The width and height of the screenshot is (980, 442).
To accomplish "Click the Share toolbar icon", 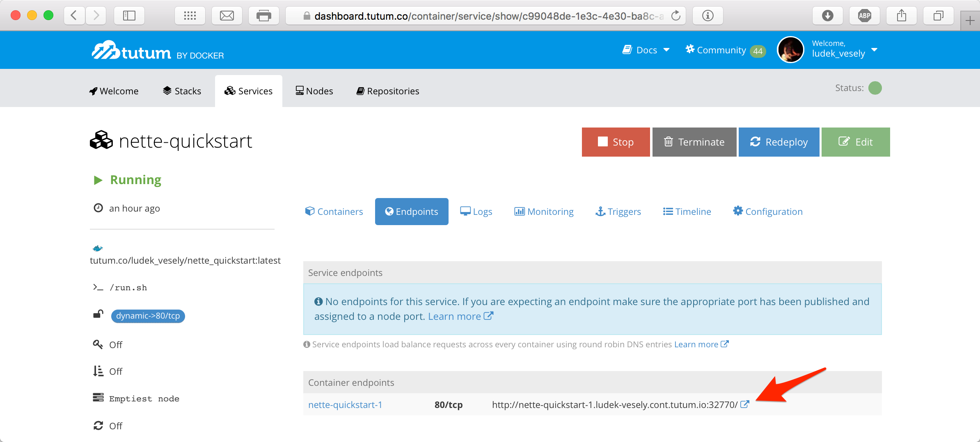I will coord(902,16).
